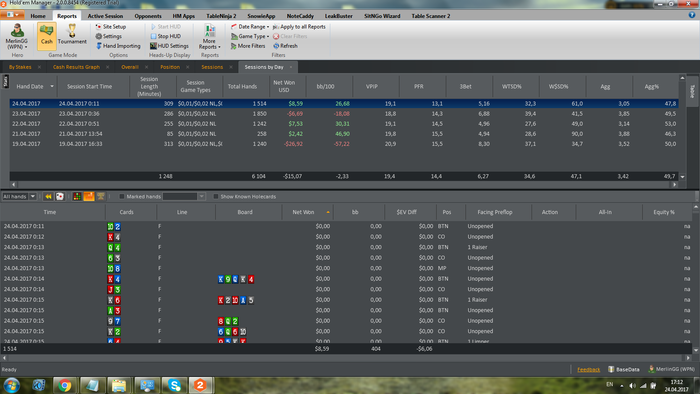Select the 23.04.2017 session row
This screenshot has height=394, width=700.
[x=344, y=114]
